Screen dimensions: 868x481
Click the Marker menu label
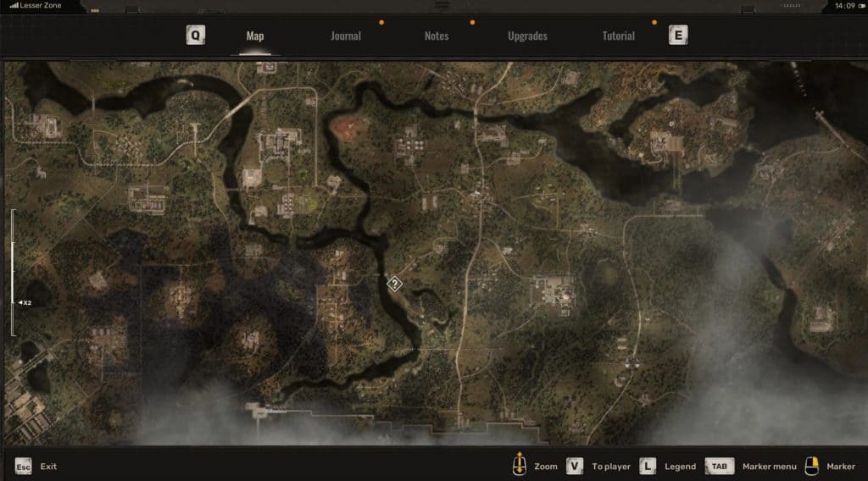(x=769, y=467)
